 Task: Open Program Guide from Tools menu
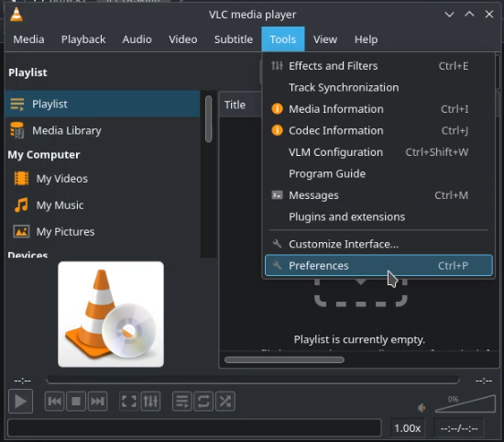point(378,173)
